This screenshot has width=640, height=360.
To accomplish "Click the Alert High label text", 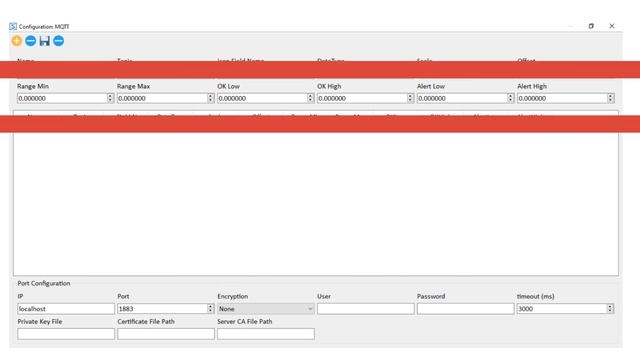I will (x=532, y=86).
